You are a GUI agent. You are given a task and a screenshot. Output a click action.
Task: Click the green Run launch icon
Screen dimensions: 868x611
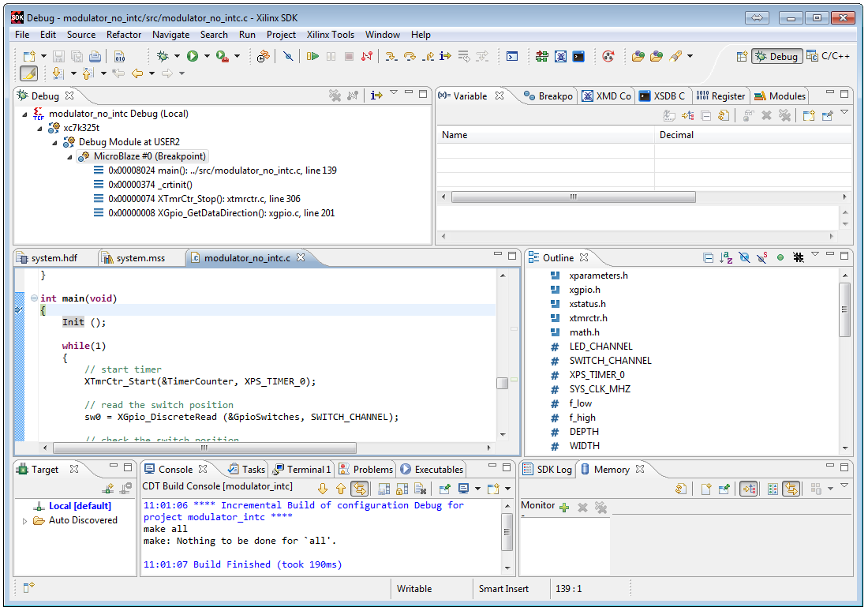pyautogui.click(x=192, y=56)
